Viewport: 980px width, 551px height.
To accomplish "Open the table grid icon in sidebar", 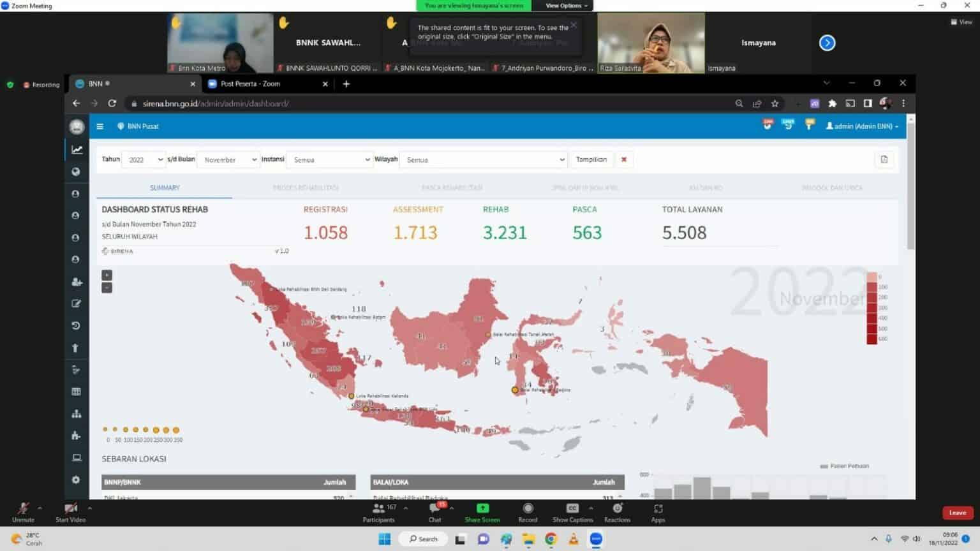I will coord(76,392).
